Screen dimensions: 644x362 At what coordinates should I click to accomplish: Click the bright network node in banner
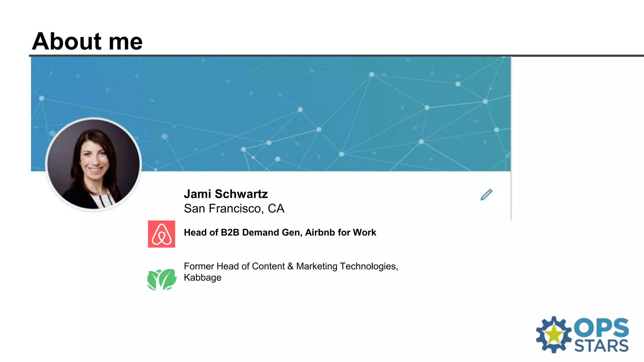[372, 74]
